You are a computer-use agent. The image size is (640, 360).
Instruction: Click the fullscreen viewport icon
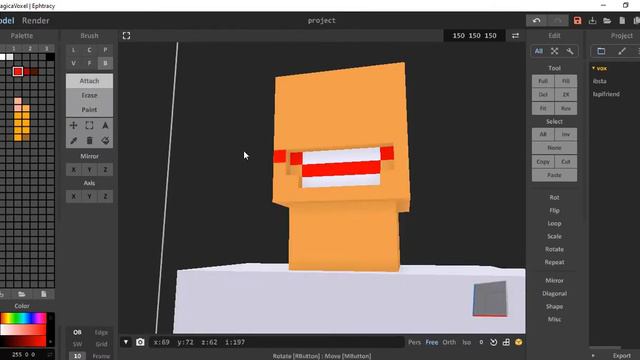point(127,36)
